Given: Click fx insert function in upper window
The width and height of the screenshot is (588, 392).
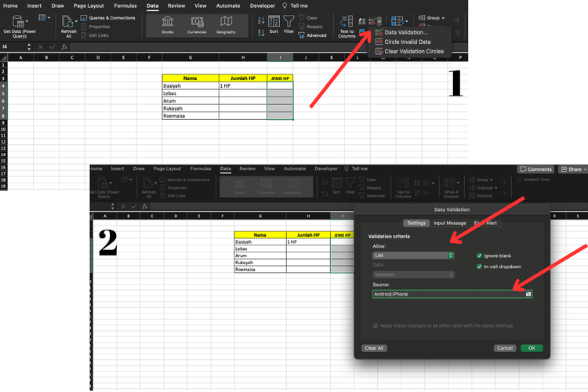Looking at the screenshot, I should click(x=64, y=47).
